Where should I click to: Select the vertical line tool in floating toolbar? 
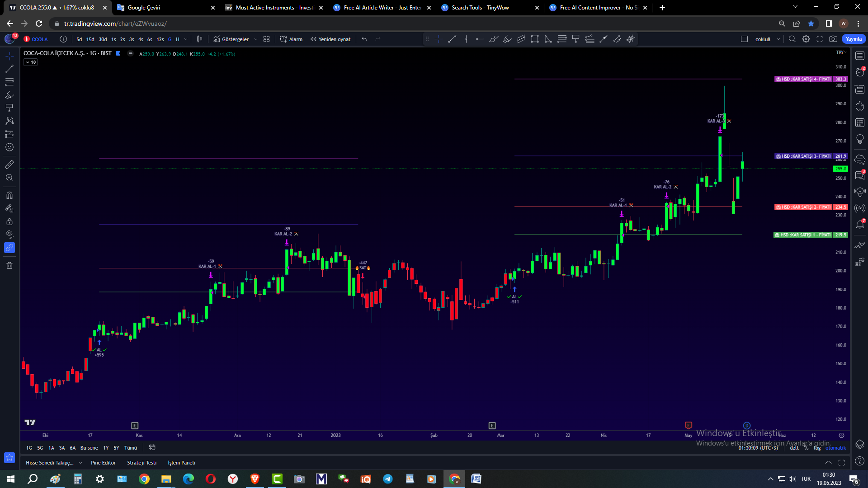click(466, 39)
